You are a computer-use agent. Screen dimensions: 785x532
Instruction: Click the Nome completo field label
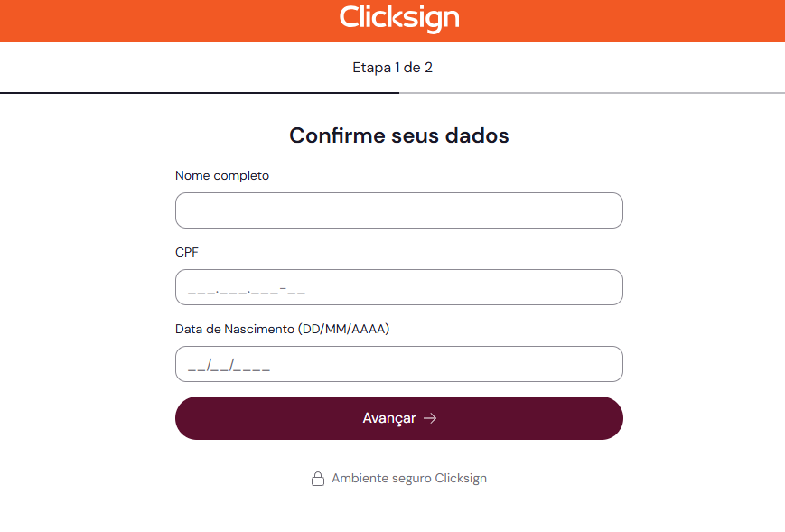pos(221,175)
